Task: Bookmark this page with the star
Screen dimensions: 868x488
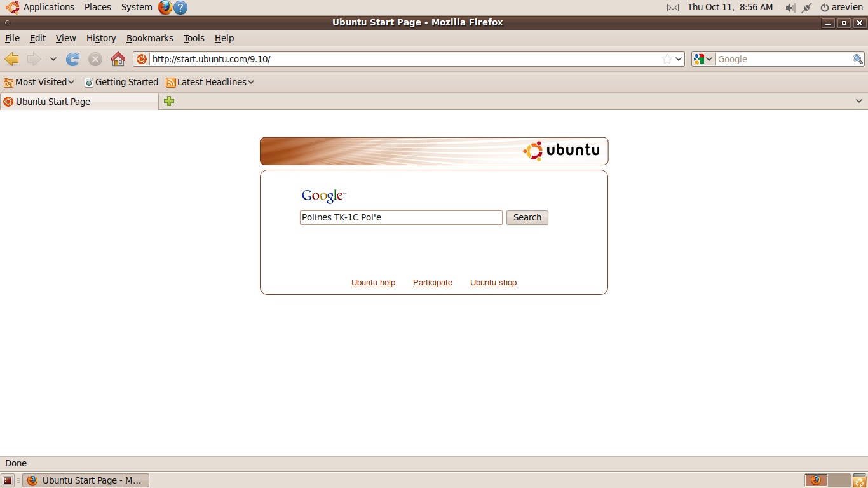Action: point(667,59)
